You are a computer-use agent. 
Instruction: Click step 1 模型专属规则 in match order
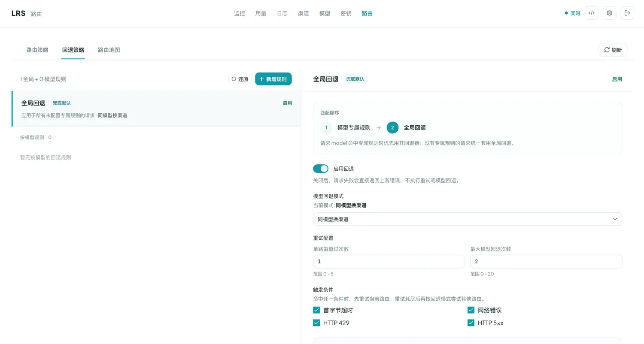(345, 127)
